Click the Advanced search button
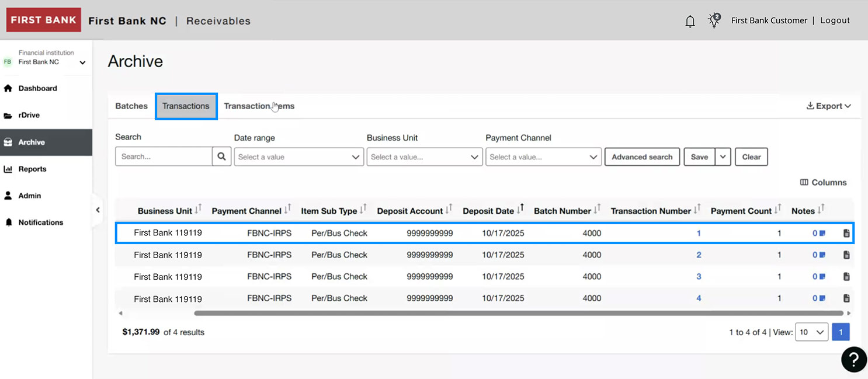The height and width of the screenshot is (379, 868). pyautogui.click(x=642, y=157)
